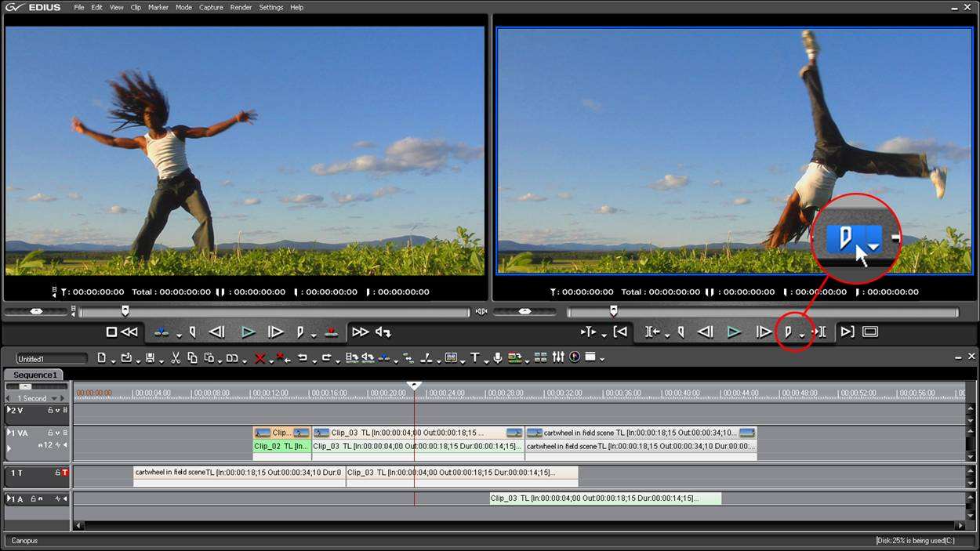This screenshot has height=551, width=980.
Task: Click the Voice Over microphone icon
Action: click(498, 357)
